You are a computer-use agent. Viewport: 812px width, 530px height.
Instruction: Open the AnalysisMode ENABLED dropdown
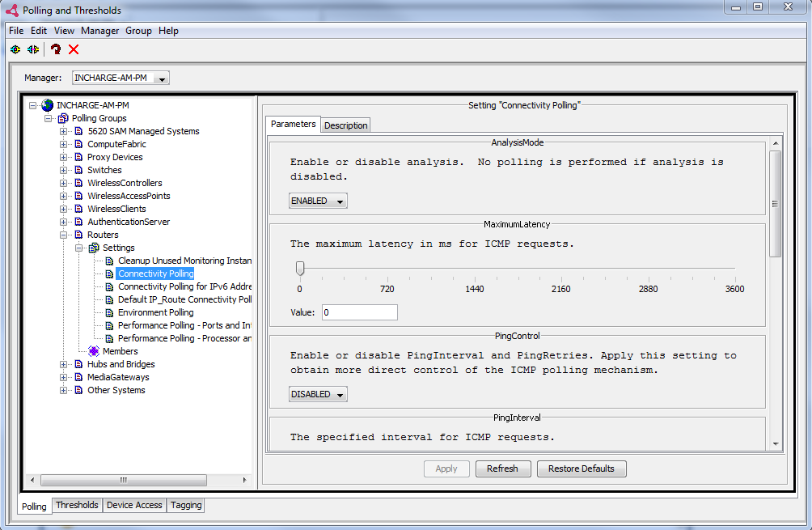pos(318,201)
